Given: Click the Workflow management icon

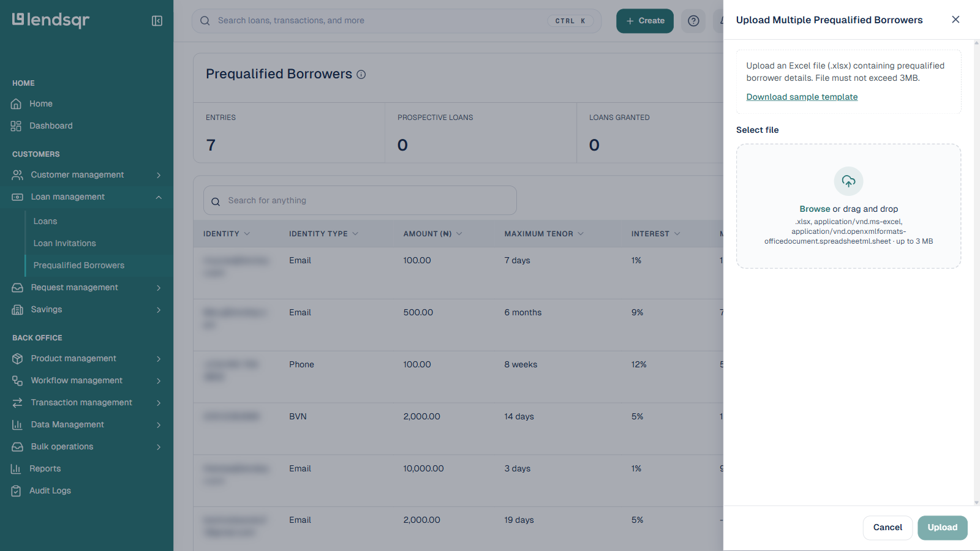Looking at the screenshot, I should pos(17,380).
